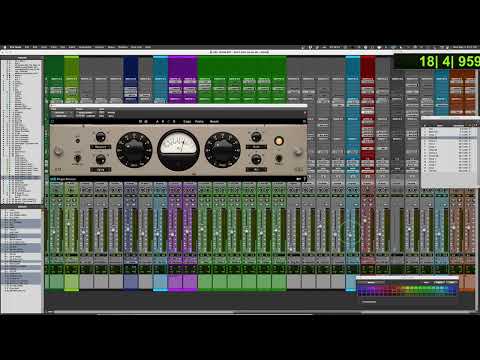
Task: Open the AudioSuite menu
Action: click(x=85, y=47)
